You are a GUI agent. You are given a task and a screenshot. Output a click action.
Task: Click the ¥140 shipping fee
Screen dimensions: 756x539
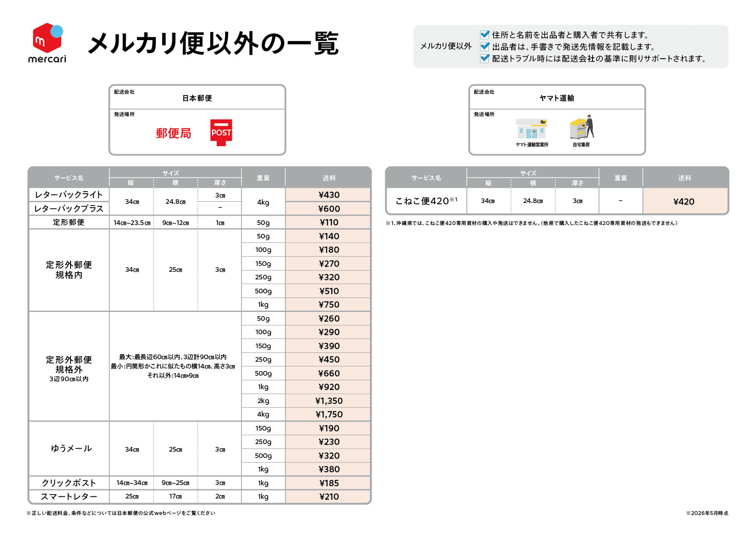(329, 236)
